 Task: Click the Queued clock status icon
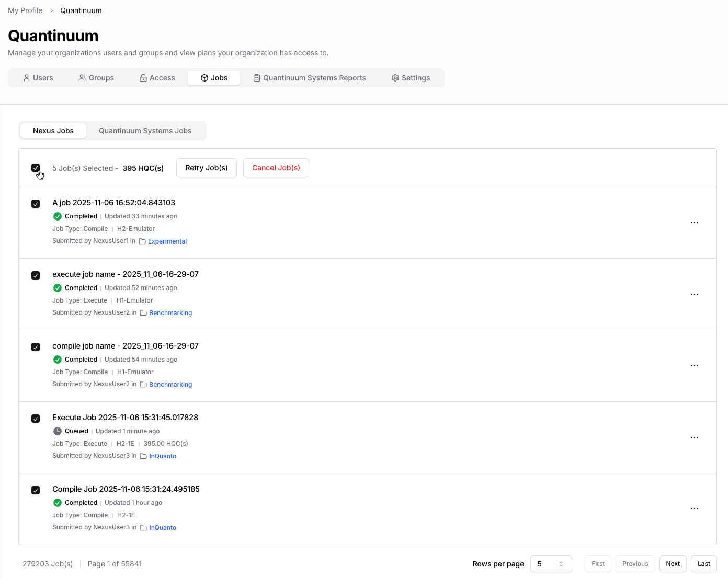58,431
